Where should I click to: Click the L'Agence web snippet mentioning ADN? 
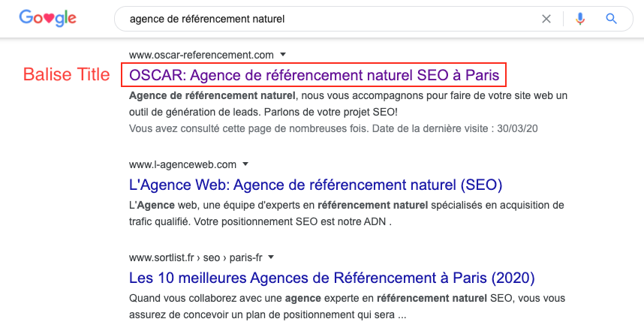[x=347, y=214]
